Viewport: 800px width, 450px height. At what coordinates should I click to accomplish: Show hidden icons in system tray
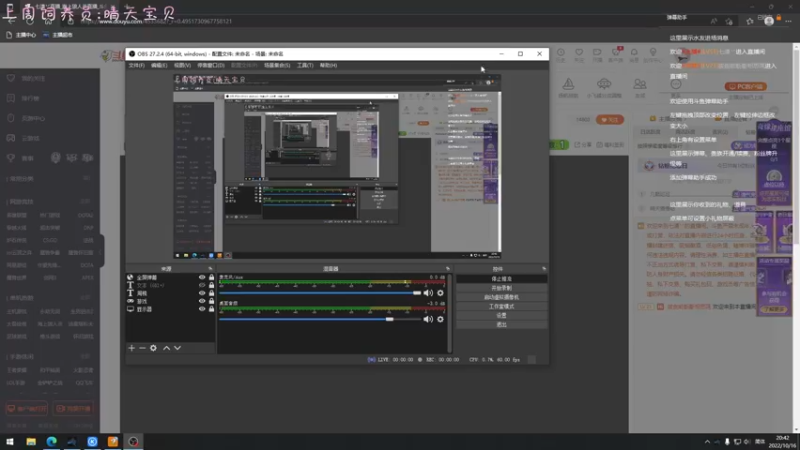point(707,442)
